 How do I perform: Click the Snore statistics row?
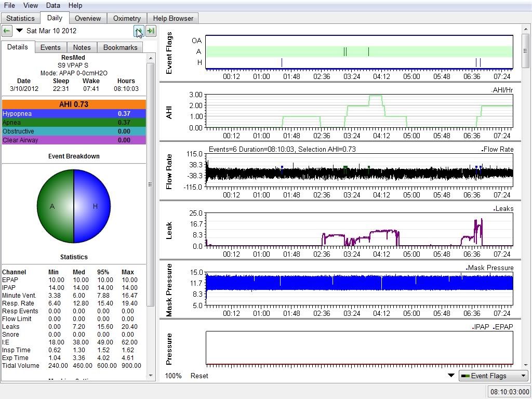70,334
